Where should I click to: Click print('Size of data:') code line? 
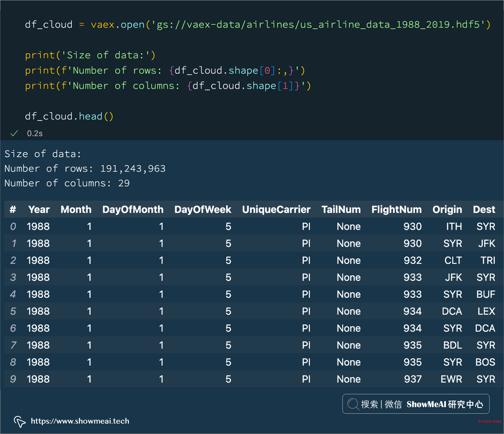click(90, 55)
